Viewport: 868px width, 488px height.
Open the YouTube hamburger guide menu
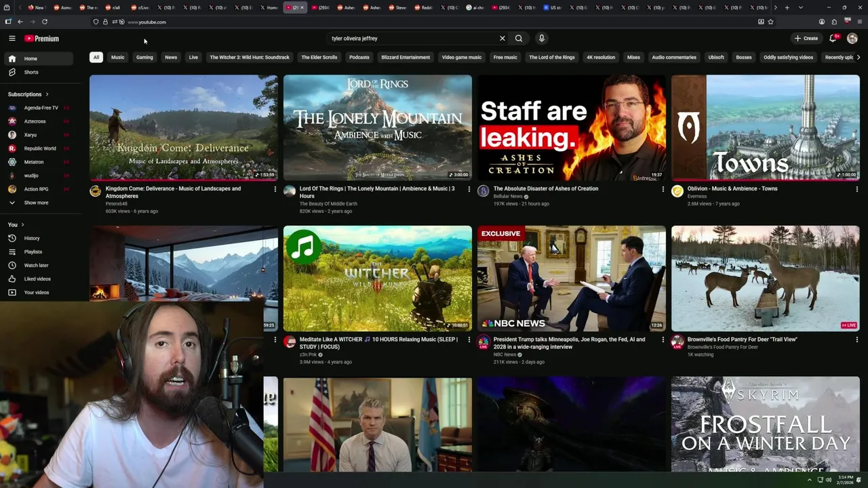12,39
